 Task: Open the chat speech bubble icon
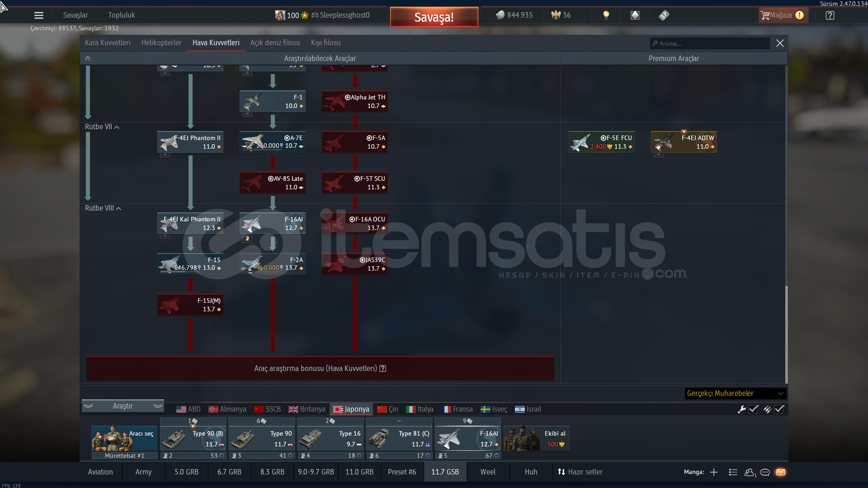click(765, 472)
